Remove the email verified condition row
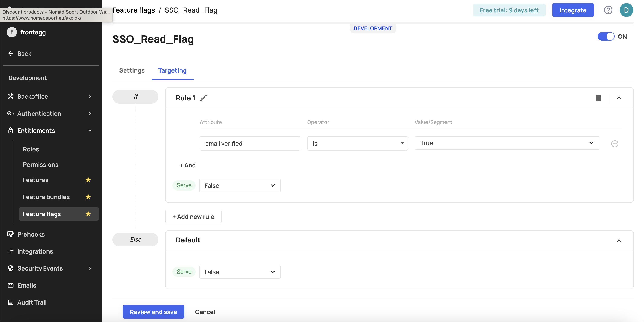Screen dimensions: 644x322 614,144
